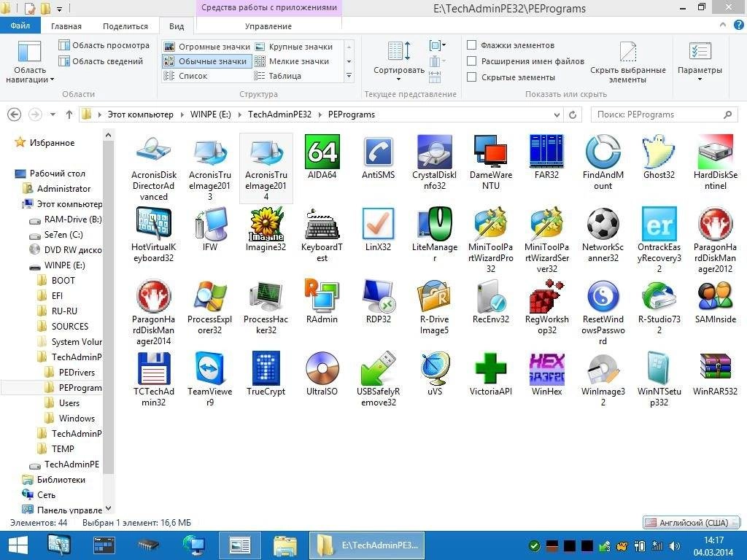Check 'Скрытые элементы' to show hidden items
This screenshot has height=560, width=747.
pos(472,77)
